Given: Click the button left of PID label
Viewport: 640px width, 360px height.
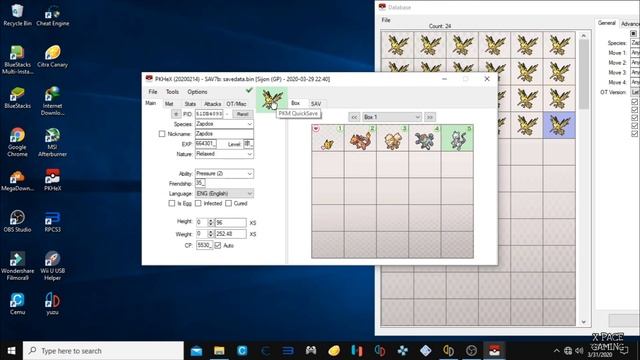Looking at the screenshot, I should [176, 114].
